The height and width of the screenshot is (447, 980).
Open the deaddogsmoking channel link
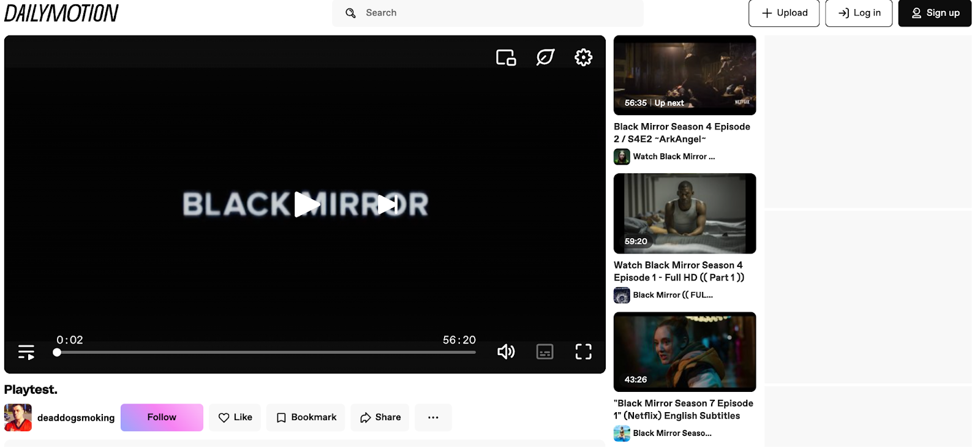pos(76,418)
